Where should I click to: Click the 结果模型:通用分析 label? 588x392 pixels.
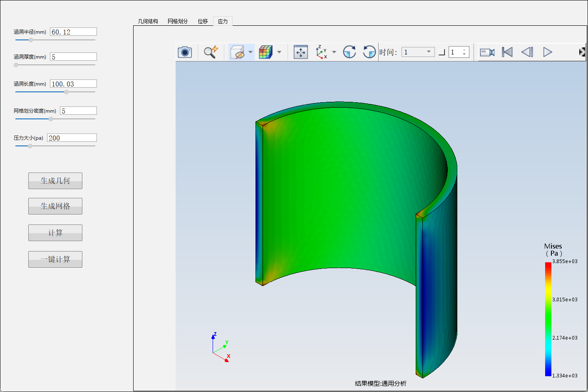coord(381,383)
